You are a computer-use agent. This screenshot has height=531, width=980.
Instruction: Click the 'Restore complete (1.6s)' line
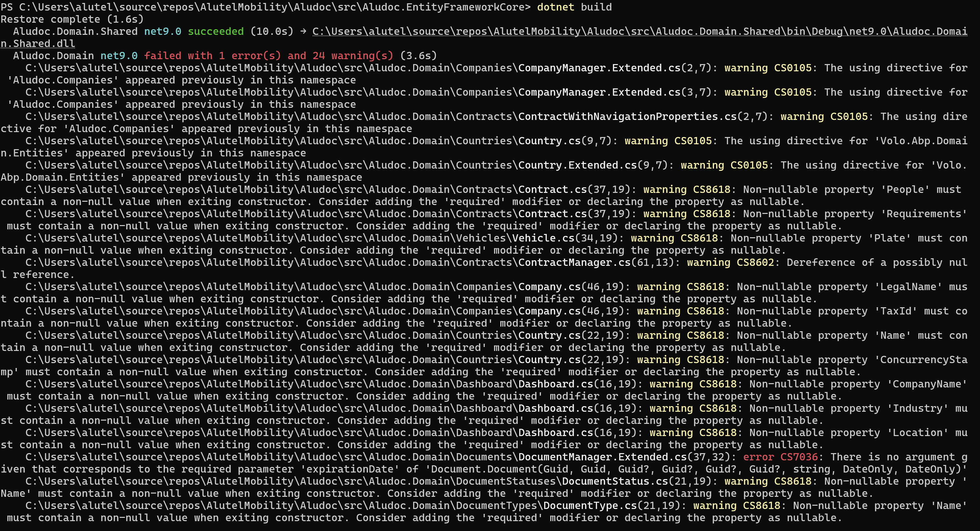[72, 19]
